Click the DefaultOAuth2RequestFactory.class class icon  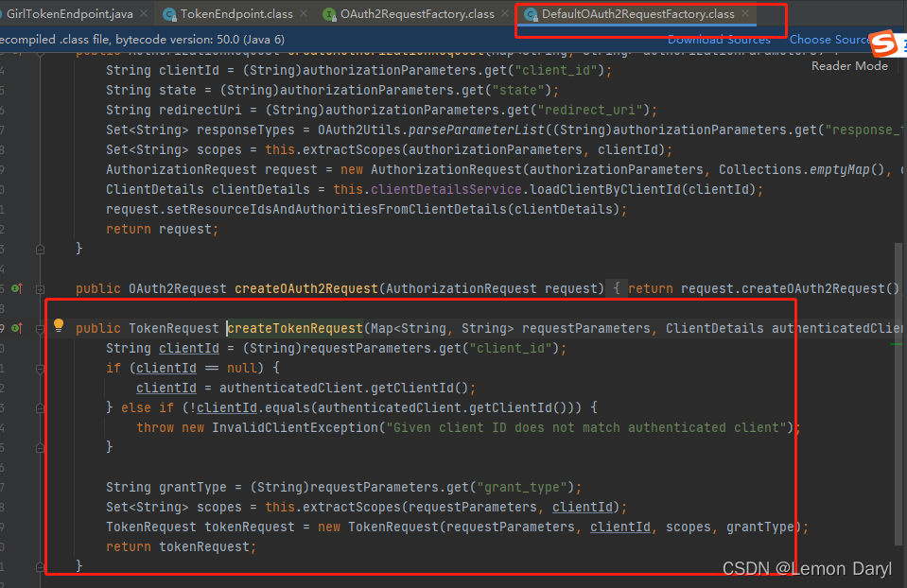pos(531,14)
